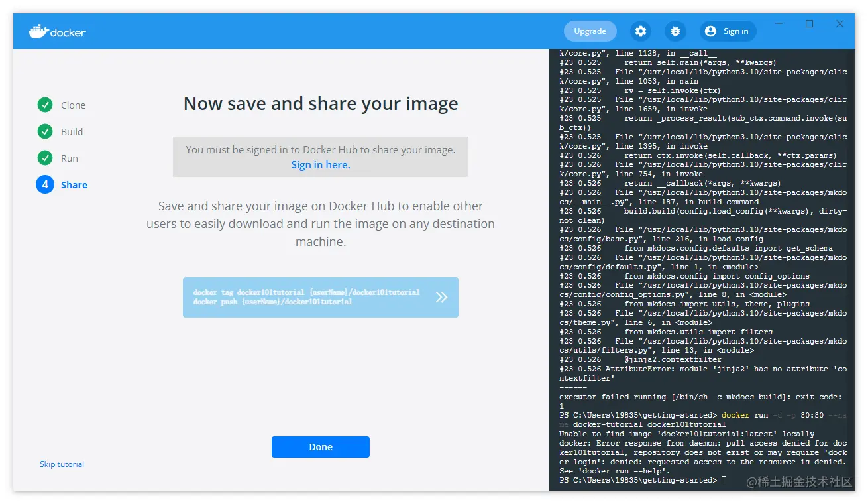
Task: Click the docker tag command box
Action: [x=321, y=297]
